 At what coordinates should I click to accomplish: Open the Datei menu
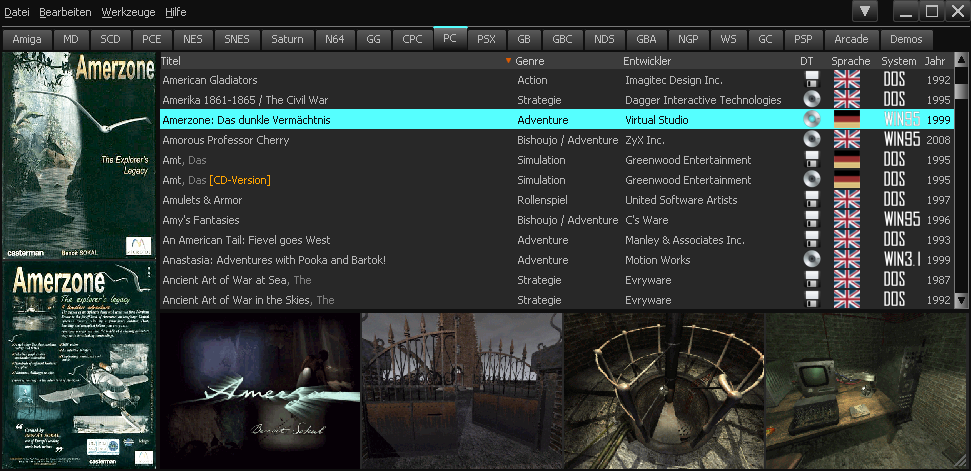click(17, 12)
